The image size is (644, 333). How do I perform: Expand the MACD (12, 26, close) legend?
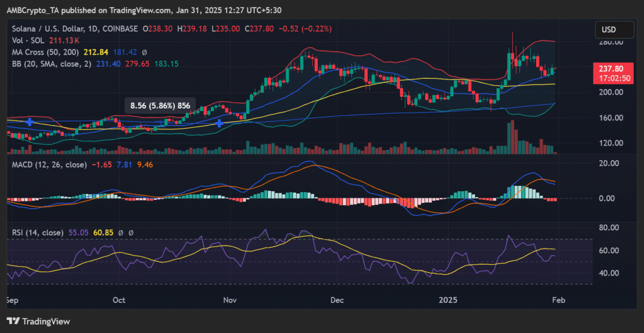(x=47, y=164)
